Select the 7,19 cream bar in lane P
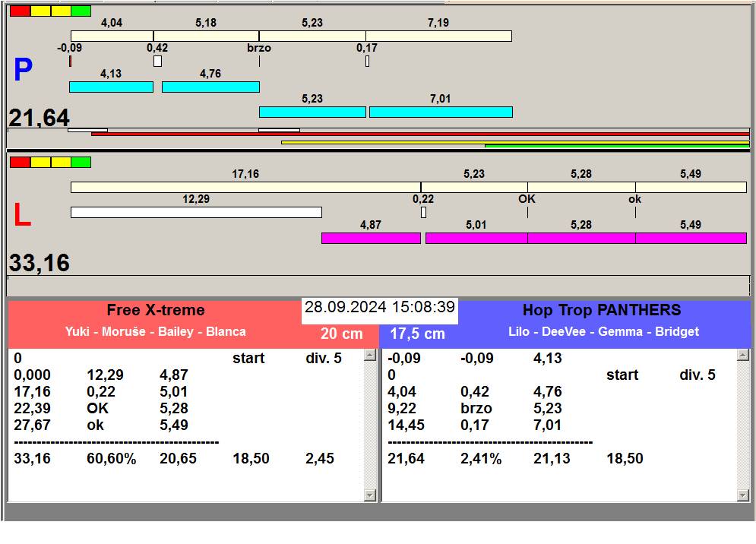Image resolution: width=756 pixels, height=544 pixels. (x=438, y=36)
